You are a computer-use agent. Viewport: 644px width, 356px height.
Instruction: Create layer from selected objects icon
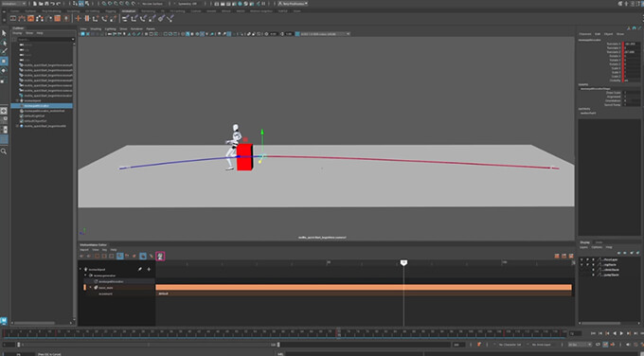tap(637, 253)
